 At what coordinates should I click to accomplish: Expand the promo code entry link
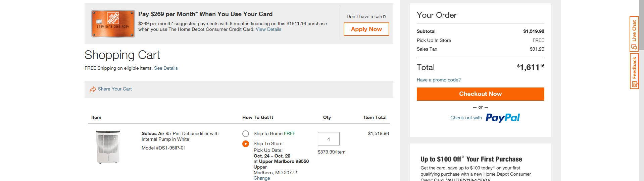439,80
